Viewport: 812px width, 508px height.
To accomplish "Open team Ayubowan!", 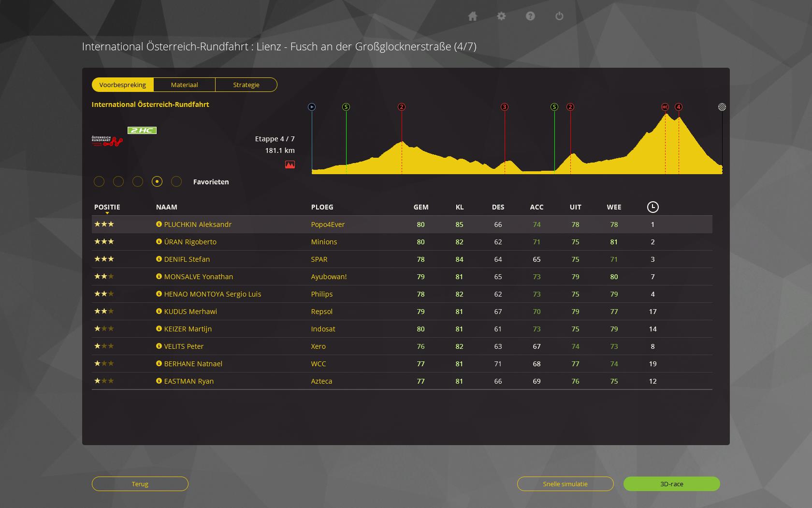I will 329,277.
